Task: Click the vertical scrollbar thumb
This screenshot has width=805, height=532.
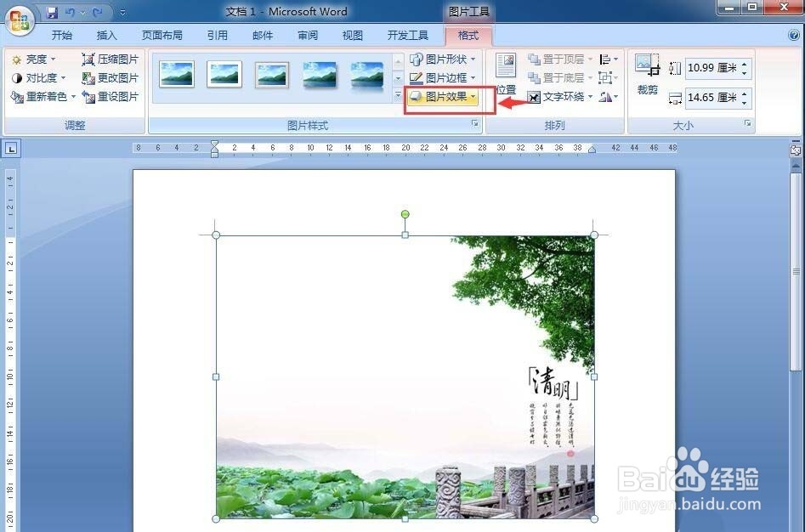Action: (x=796, y=271)
